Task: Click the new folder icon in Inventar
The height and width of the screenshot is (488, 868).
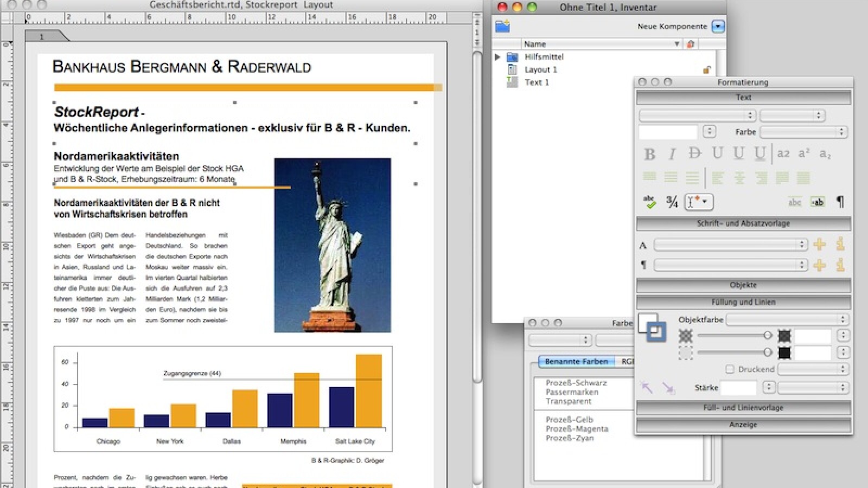Action: (502, 26)
